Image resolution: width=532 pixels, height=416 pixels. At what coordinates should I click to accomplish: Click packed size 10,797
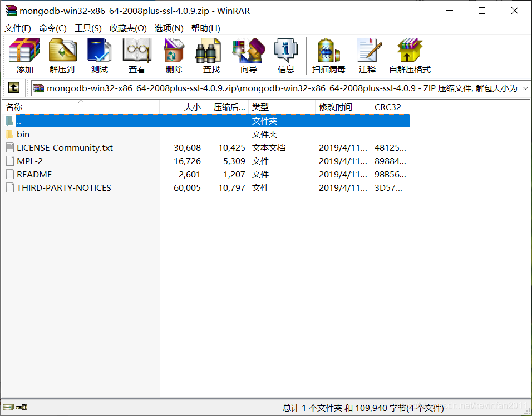point(231,187)
